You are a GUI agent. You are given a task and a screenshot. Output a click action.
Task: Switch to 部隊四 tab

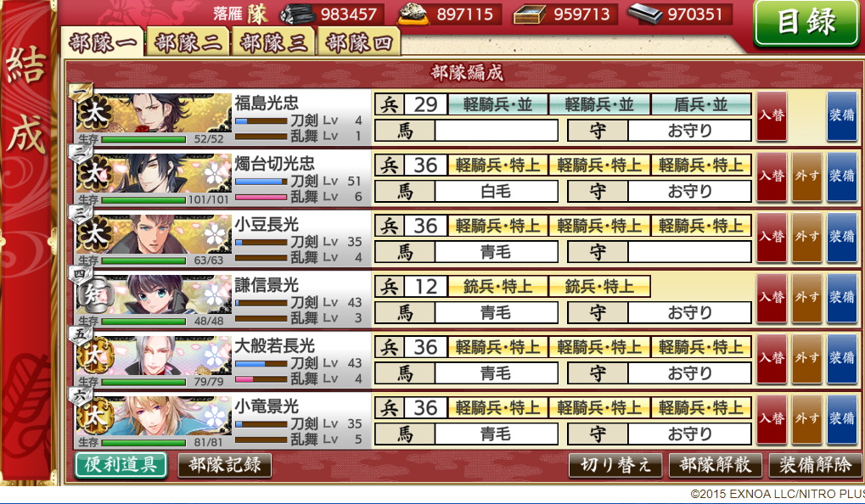pos(358,42)
